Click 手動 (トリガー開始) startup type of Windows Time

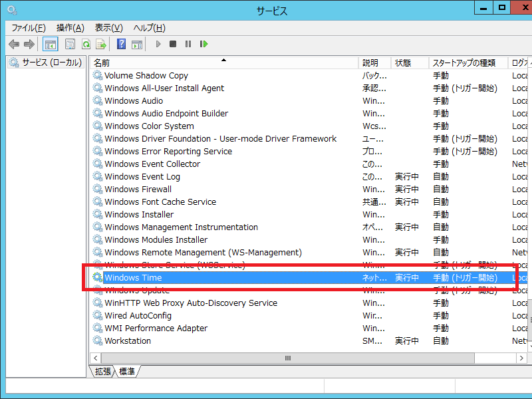pyautogui.click(x=465, y=277)
